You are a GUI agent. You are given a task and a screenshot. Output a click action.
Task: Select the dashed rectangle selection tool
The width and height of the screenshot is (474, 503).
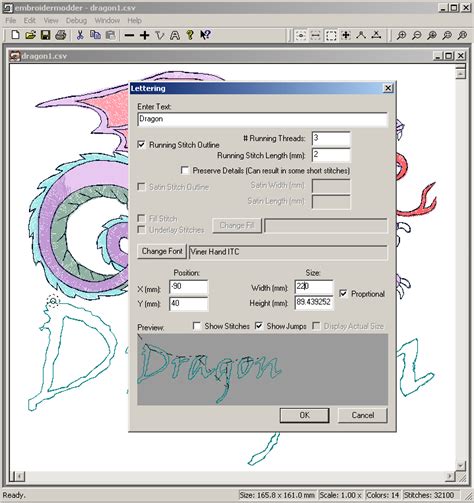point(331,35)
